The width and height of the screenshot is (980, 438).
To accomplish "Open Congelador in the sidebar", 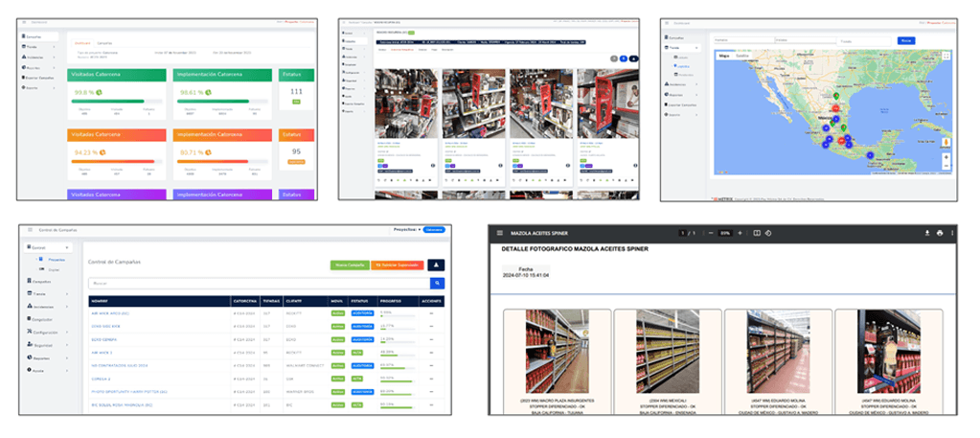I will (39, 319).
